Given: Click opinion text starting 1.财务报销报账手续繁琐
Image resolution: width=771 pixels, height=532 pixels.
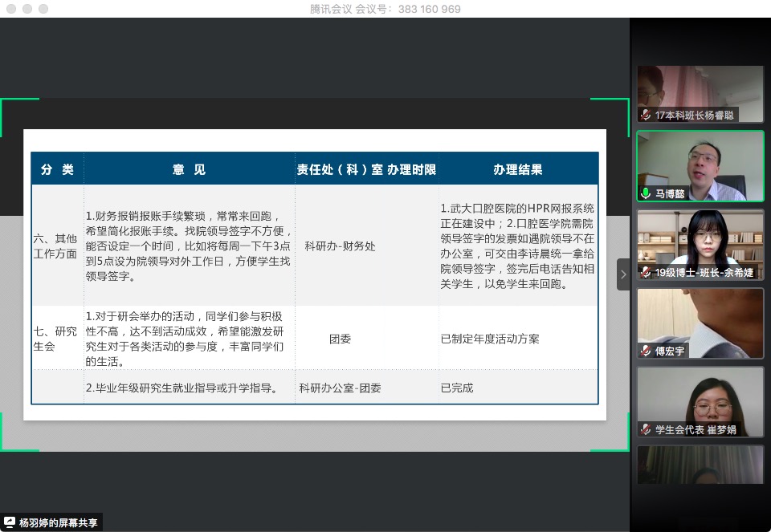Looking at the screenshot, I should pyautogui.click(x=188, y=246).
